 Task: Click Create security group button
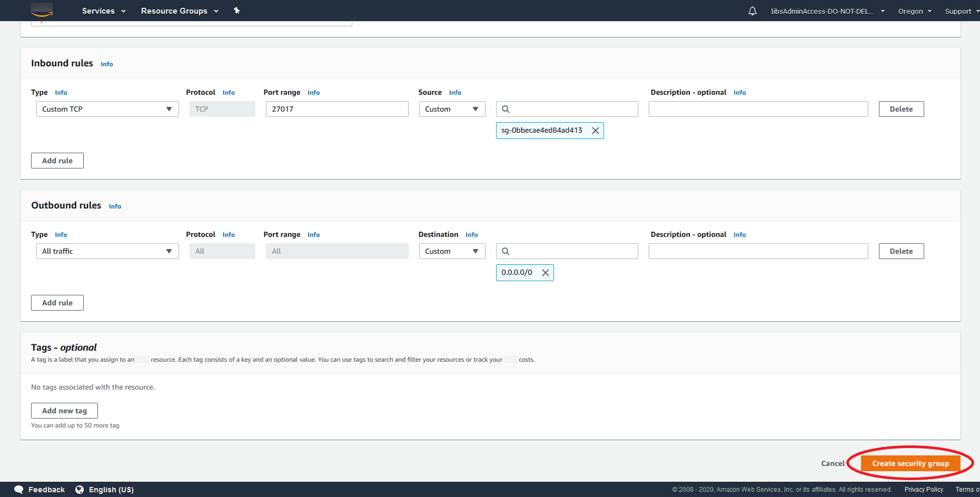[x=910, y=463]
